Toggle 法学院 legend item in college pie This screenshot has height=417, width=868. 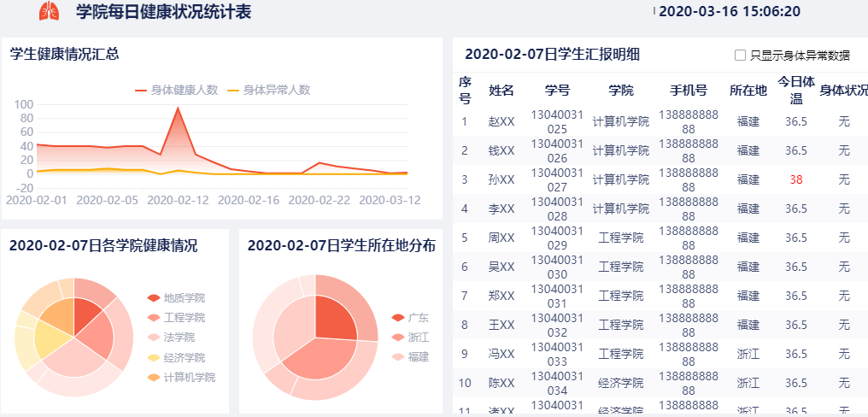tap(171, 338)
